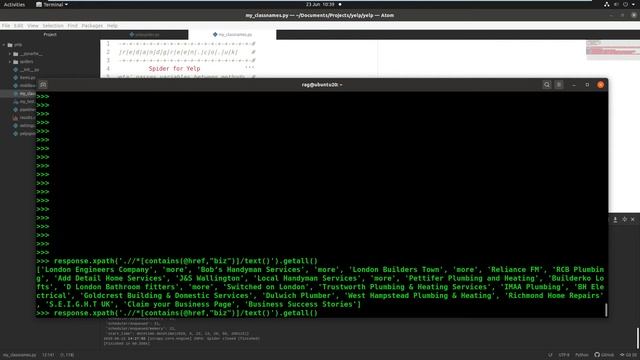Switch to the my_classnames.py editor tab
Image resolution: width=640 pixels, height=360 pixels.
pos(232,35)
